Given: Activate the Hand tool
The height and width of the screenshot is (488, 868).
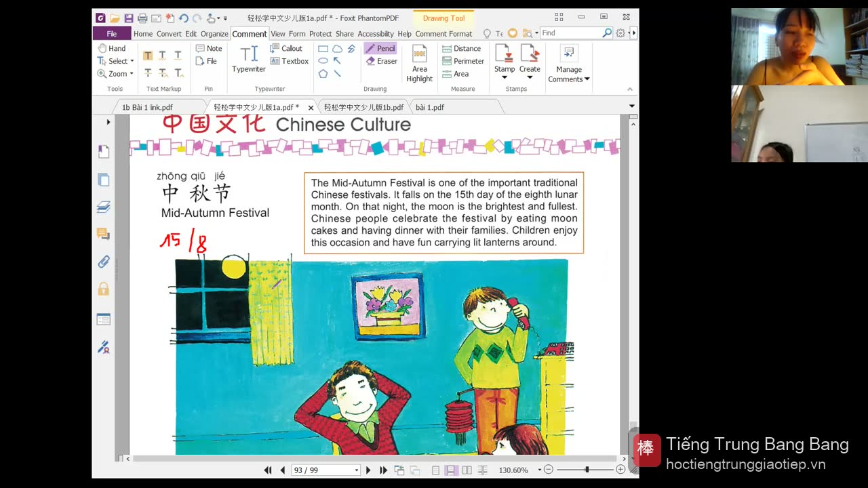Looking at the screenshot, I should pyautogui.click(x=112, y=48).
